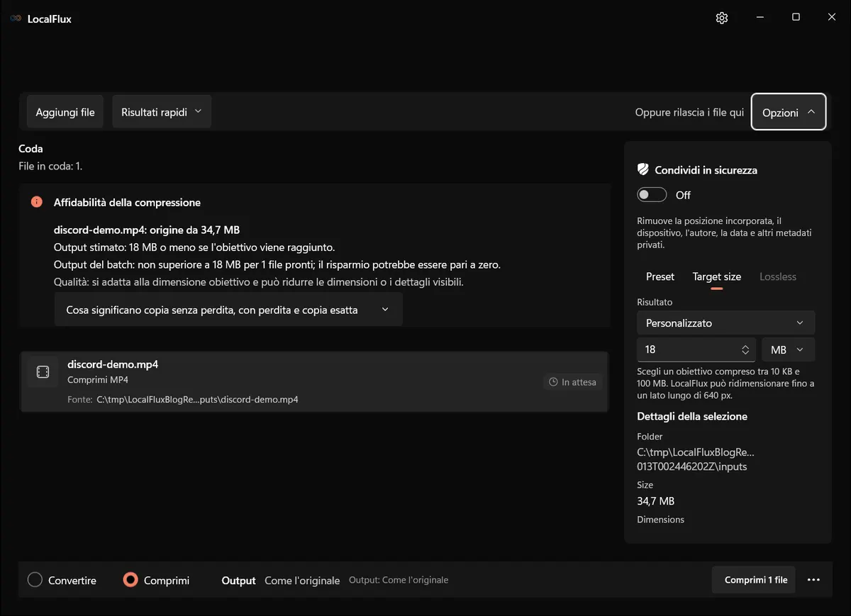Click the folder path under Dettagli della selezione
The image size is (851, 616).
pos(696,459)
